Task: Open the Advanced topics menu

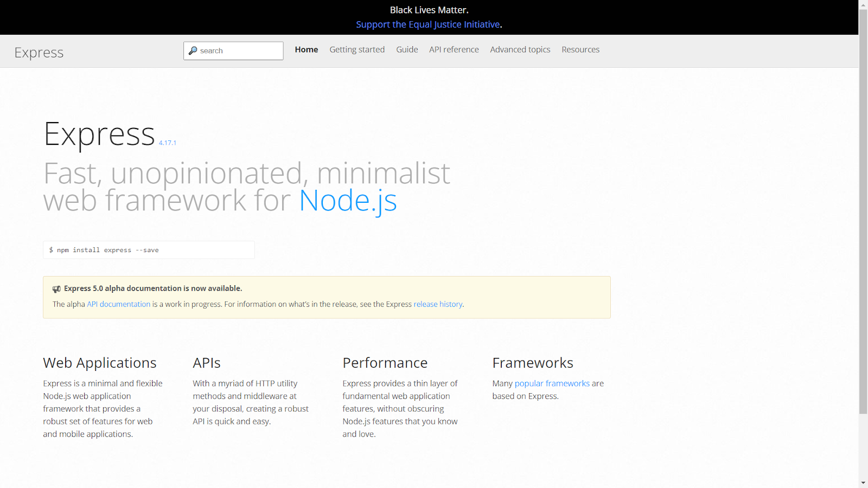Action: click(520, 49)
